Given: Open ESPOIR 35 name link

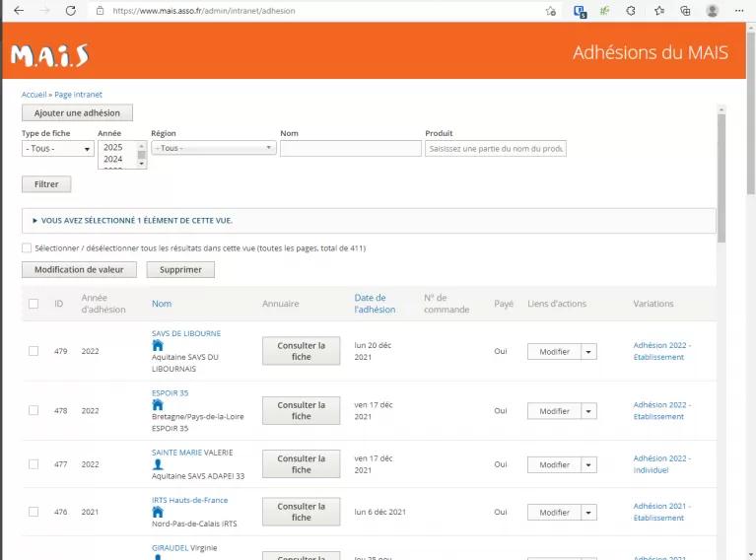Looking at the screenshot, I should tap(170, 392).
